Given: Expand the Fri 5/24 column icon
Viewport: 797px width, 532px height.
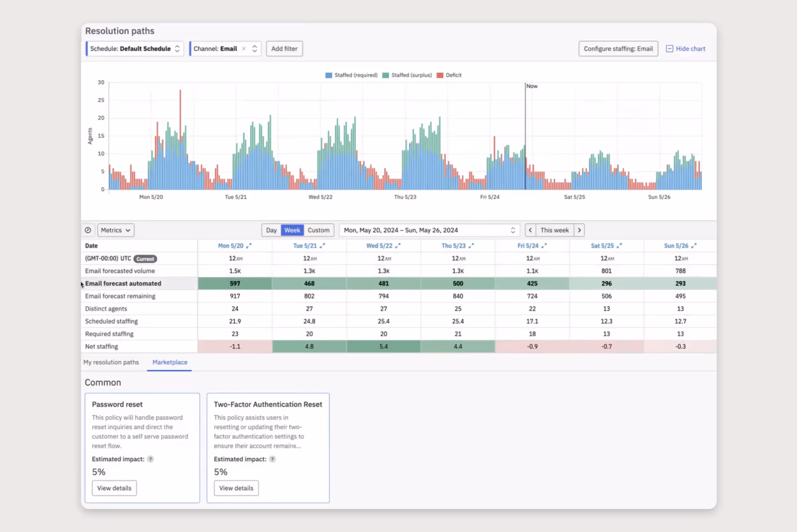Looking at the screenshot, I should pyautogui.click(x=544, y=246).
